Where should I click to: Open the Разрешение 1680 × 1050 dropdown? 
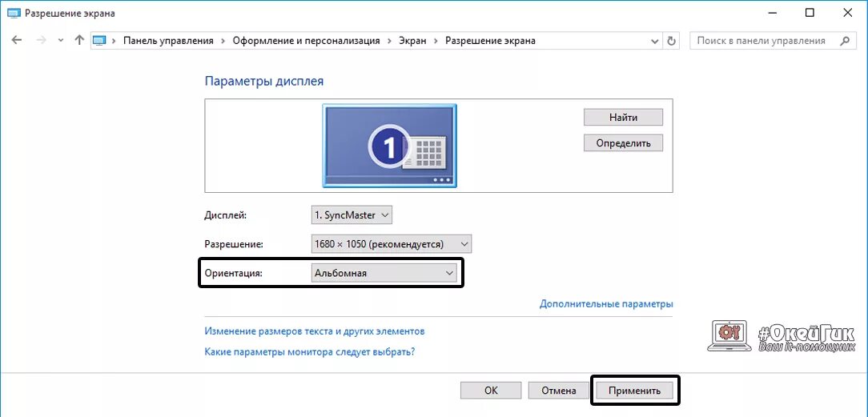pyautogui.click(x=392, y=244)
